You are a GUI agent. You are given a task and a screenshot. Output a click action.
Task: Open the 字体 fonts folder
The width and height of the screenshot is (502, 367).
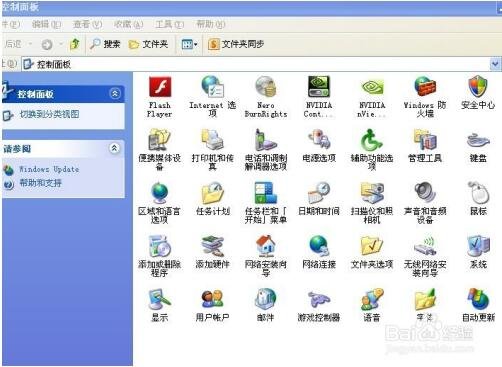click(x=425, y=305)
